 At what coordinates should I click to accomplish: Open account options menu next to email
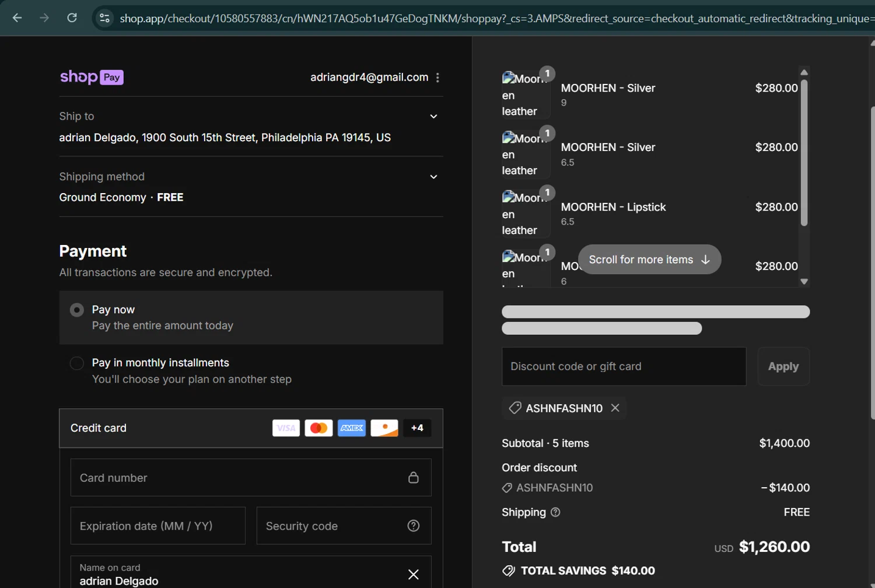tap(437, 78)
